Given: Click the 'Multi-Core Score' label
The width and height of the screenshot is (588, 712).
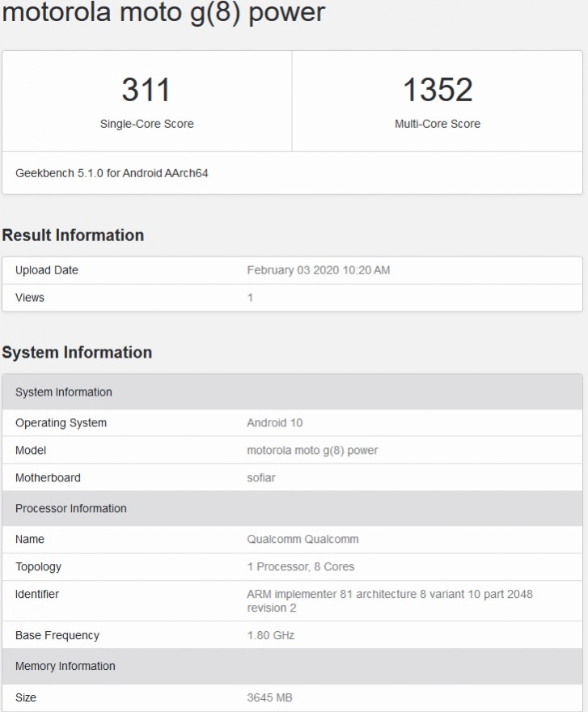Looking at the screenshot, I should click(x=437, y=124).
